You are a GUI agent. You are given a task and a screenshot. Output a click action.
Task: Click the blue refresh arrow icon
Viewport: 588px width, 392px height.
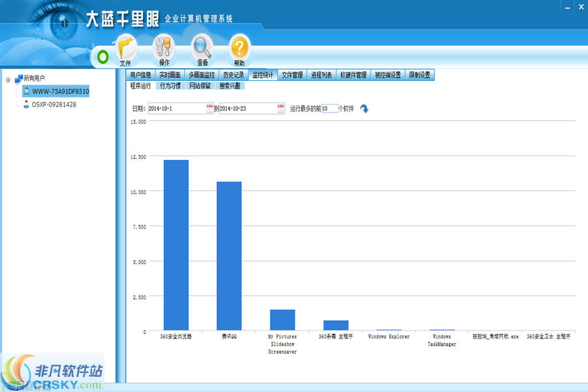[364, 109]
